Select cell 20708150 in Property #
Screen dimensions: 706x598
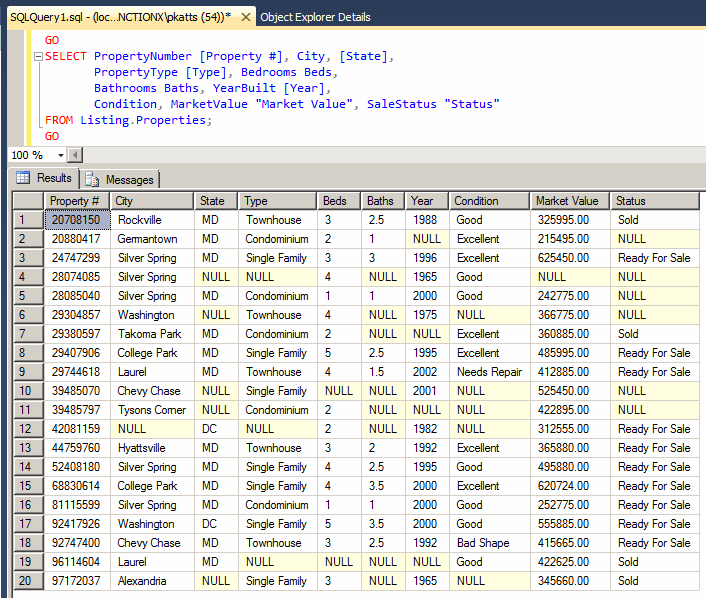(77, 220)
